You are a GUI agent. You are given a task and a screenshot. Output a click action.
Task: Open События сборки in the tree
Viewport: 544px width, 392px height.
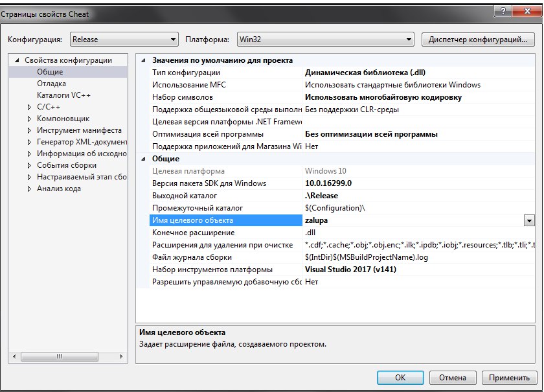pyautogui.click(x=67, y=165)
